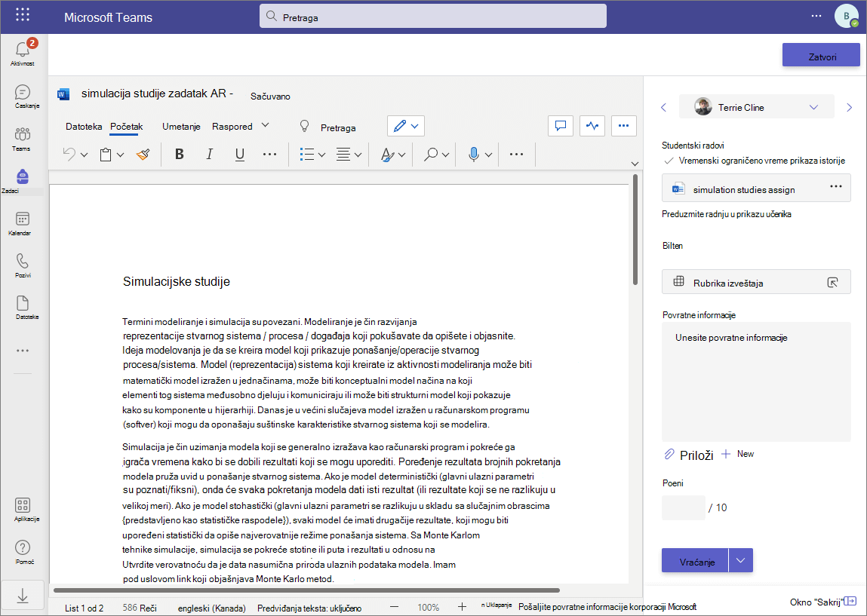Image resolution: width=867 pixels, height=616 pixels.
Task: Select the format painter brush
Action: pyautogui.click(x=143, y=154)
